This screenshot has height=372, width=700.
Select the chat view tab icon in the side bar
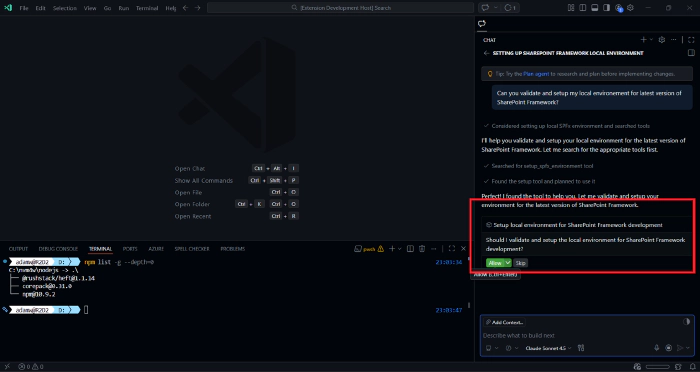pos(482,24)
